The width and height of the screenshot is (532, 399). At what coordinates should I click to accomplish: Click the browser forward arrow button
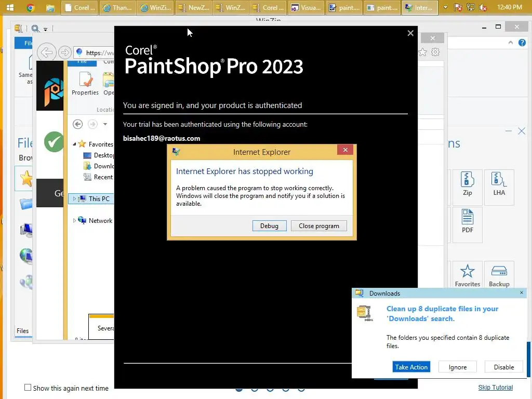[64, 52]
